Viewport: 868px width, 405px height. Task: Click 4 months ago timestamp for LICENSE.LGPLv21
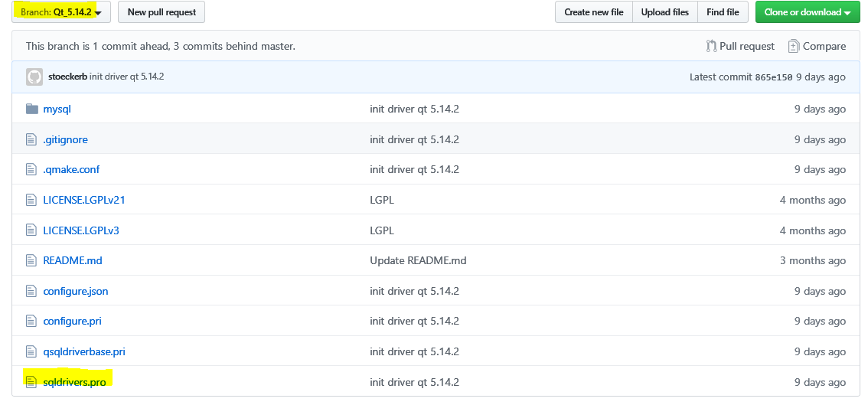click(x=813, y=200)
